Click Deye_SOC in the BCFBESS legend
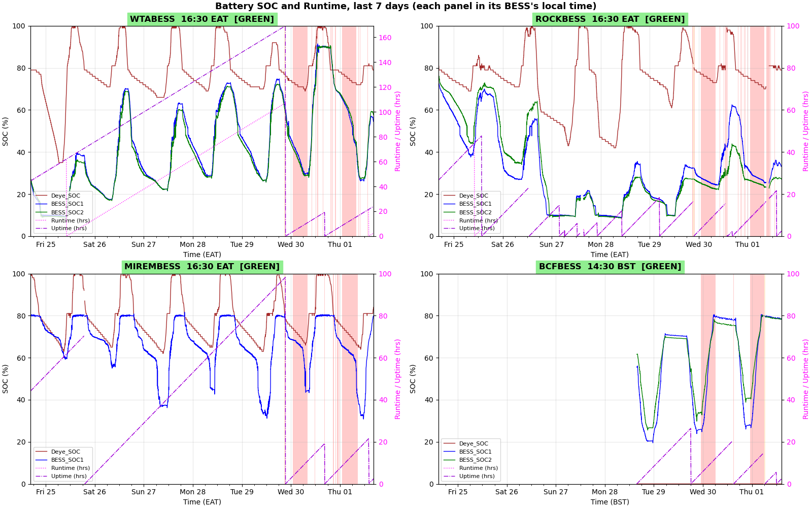The image size is (812, 508). pos(473,443)
